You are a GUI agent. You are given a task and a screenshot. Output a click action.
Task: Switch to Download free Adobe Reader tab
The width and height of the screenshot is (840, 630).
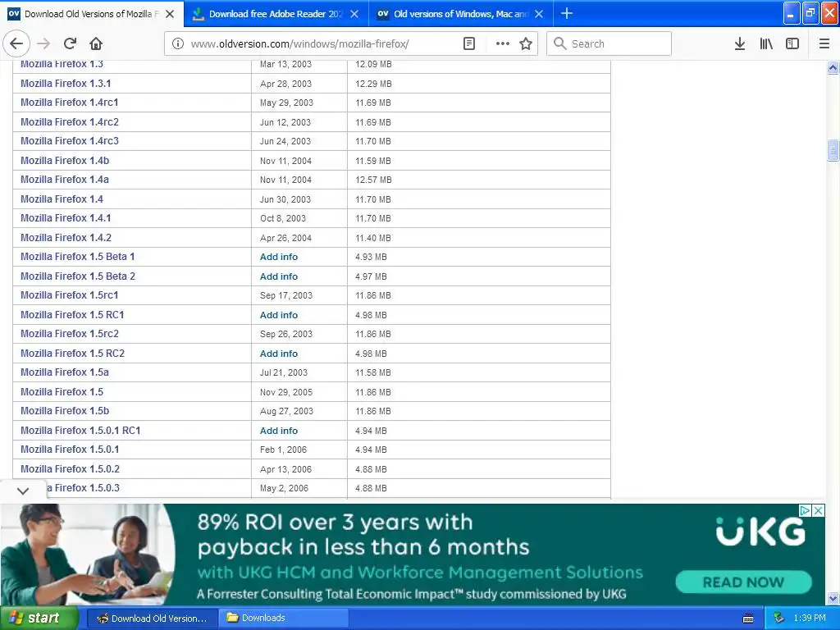click(x=276, y=14)
